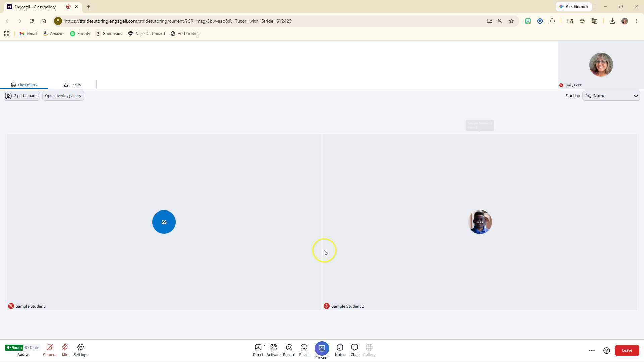Viewport: 644px width, 362px height.
Task: Open a new browser tab
Action: point(89,7)
